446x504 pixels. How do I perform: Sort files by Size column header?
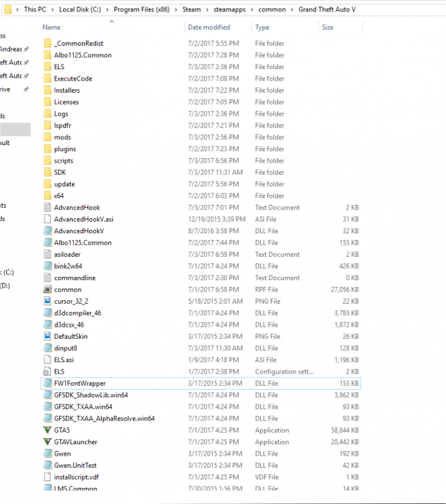tap(327, 28)
